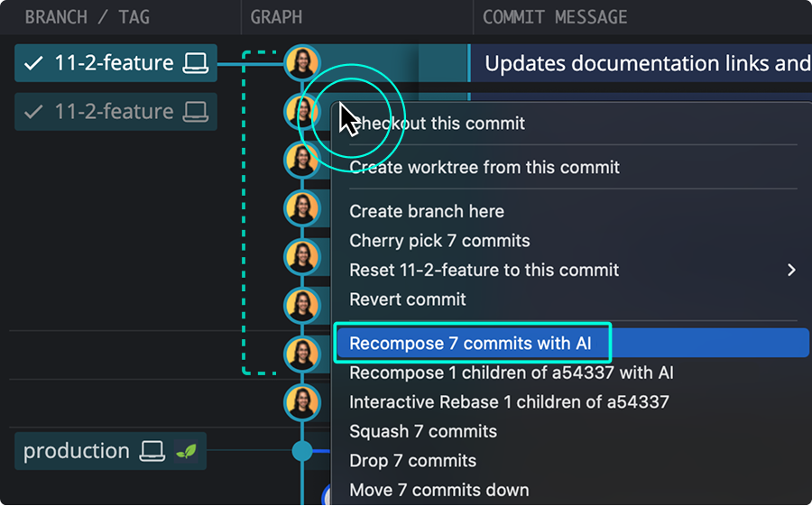Select Interactive Rebase 1 children of a54337
This screenshot has width=812, height=506.
click(x=509, y=402)
